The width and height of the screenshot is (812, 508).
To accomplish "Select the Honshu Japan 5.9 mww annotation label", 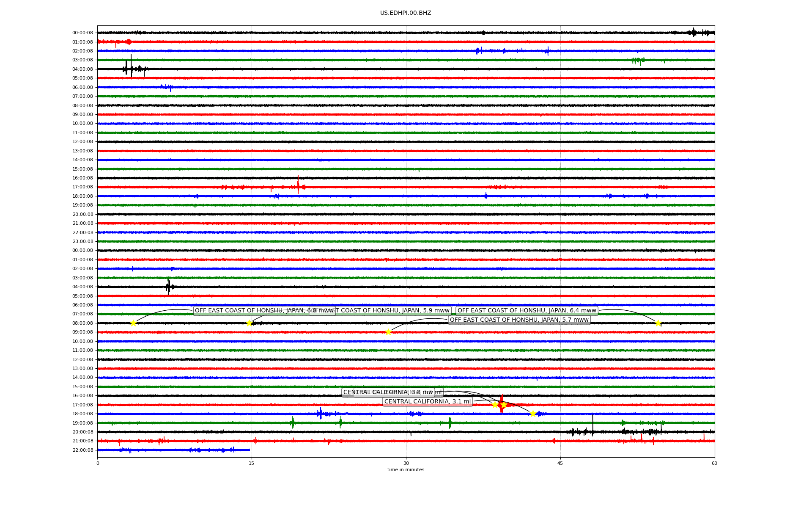I will [x=393, y=311].
